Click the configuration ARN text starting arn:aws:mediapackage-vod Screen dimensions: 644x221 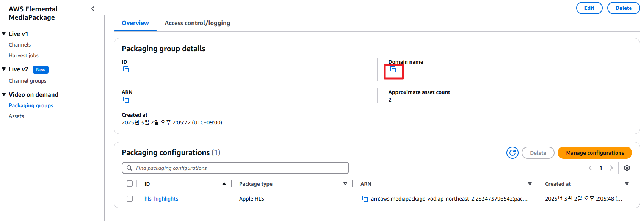(449, 199)
